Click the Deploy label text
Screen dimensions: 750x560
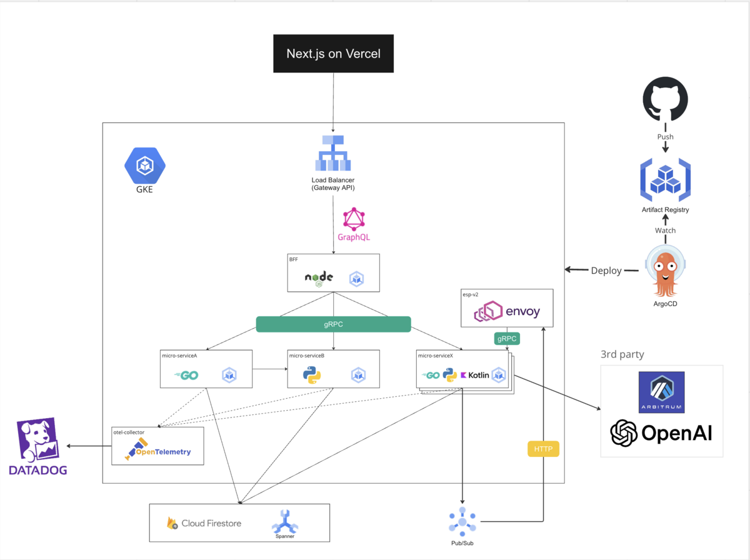coord(606,271)
